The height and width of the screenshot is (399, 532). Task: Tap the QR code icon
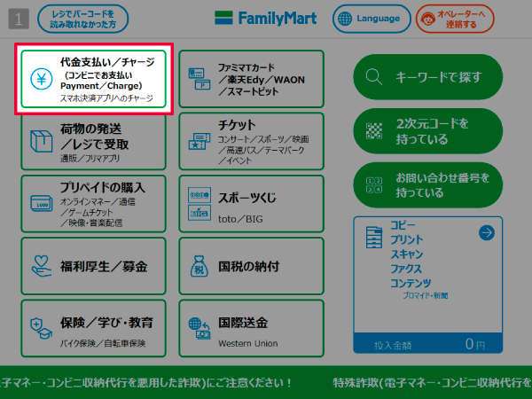(374, 131)
